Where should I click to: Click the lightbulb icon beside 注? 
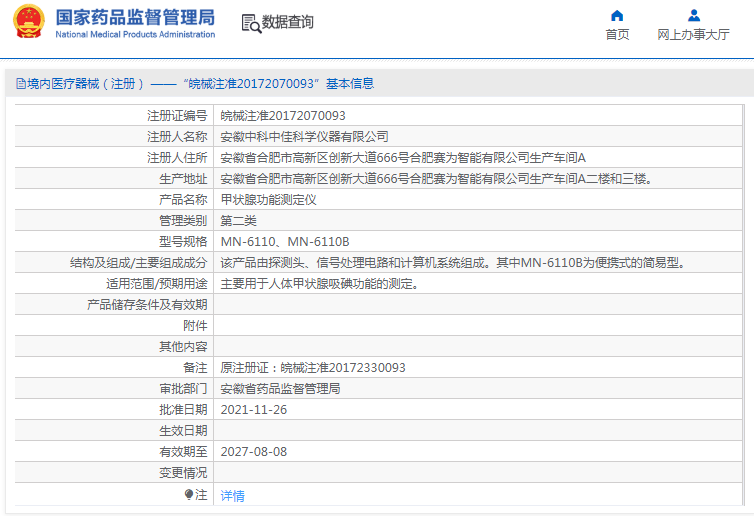coord(188,494)
